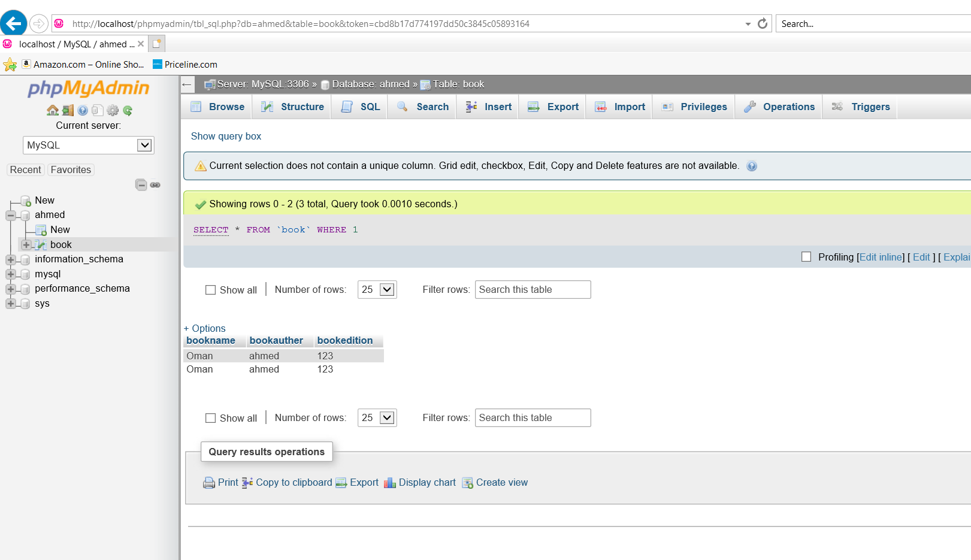Enable the Profiling checkbox
The width and height of the screenshot is (971, 560).
click(x=806, y=257)
